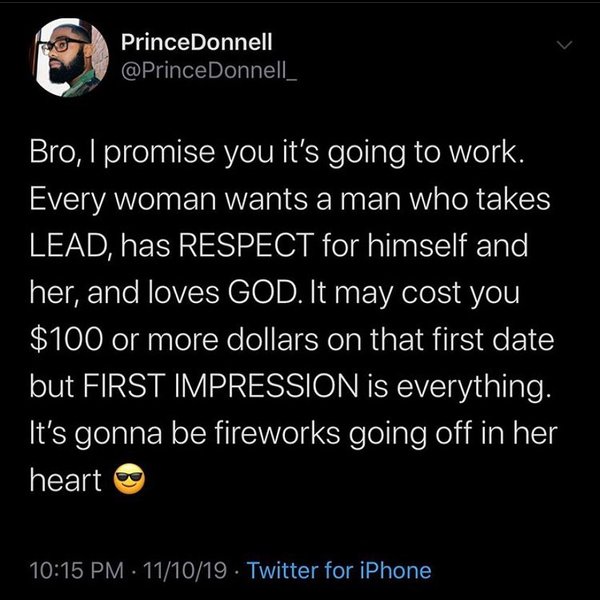Image resolution: width=600 pixels, height=600 pixels.
Task: Select the word IMPRESSION in the tweet
Action: tap(266, 385)
